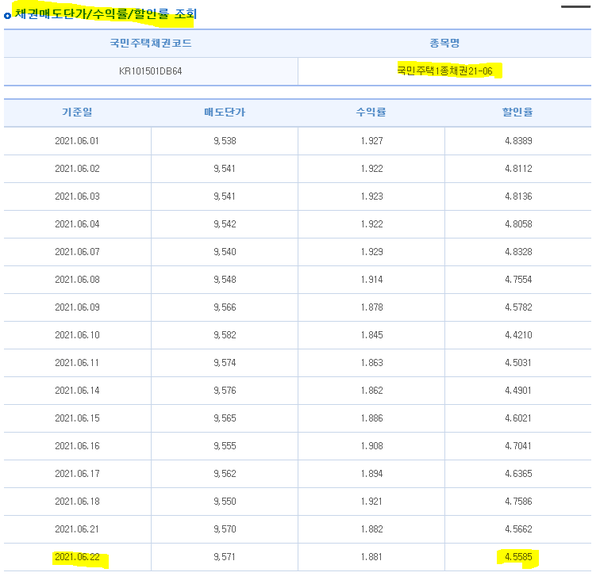Select the 종목명 header cell

444,43
